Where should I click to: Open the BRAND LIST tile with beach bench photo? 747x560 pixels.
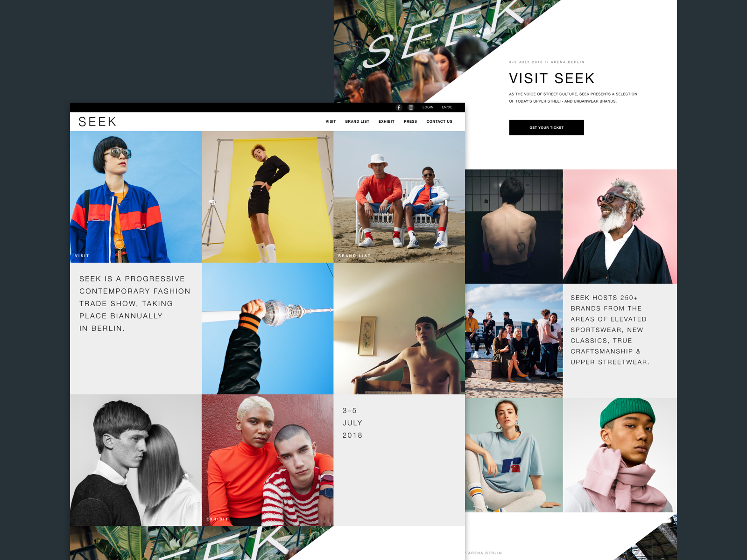tap(399, 197)
